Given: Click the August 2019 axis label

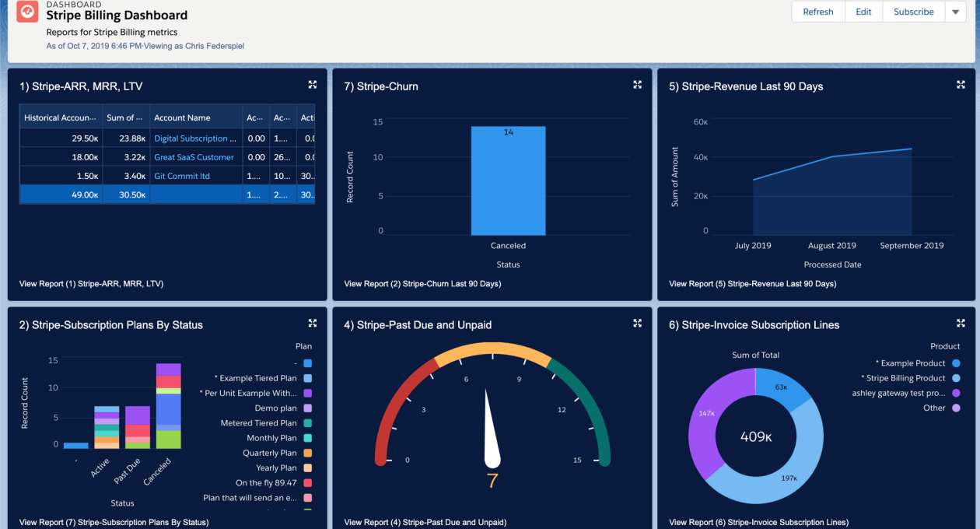Looking at the screenshot, I should [832, 246].
